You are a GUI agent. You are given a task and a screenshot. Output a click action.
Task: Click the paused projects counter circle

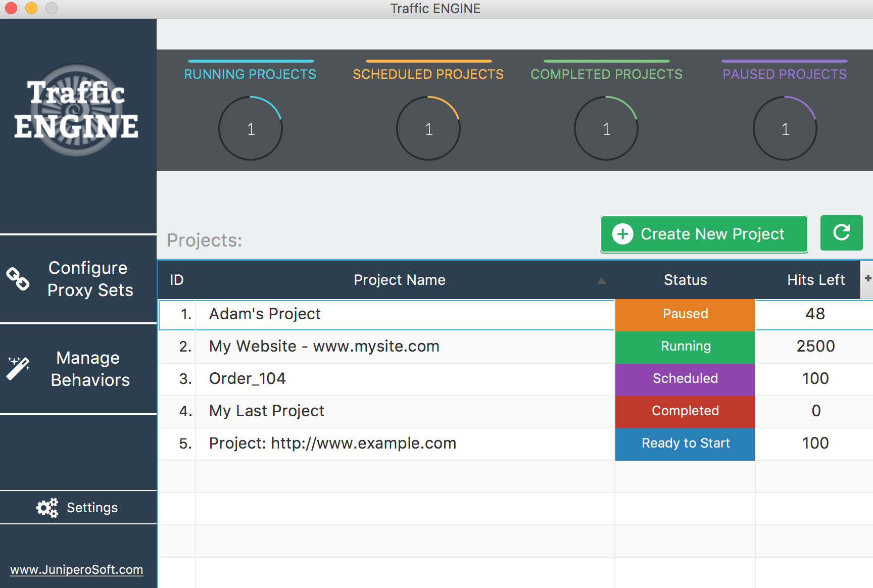click(785, 129)
